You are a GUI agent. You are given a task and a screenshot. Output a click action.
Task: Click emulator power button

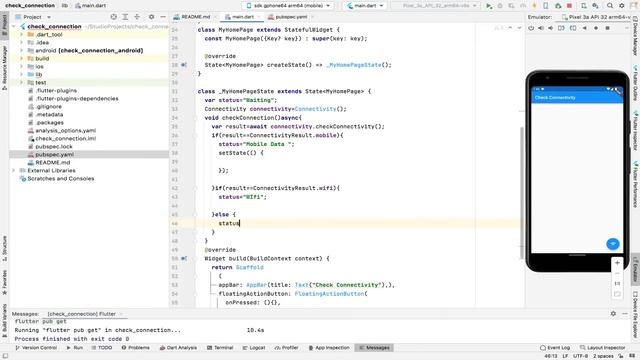pyautogui.click(x=531, y=28)
